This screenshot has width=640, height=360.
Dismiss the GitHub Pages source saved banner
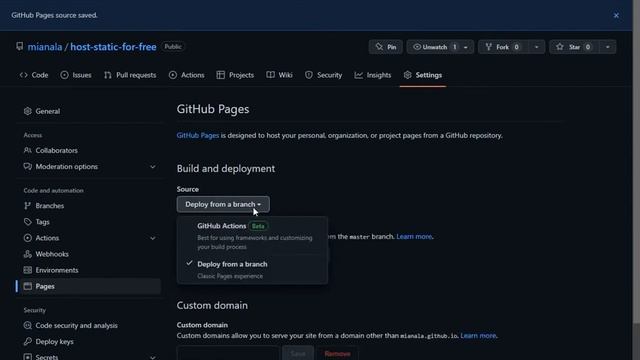coord(616,16)
